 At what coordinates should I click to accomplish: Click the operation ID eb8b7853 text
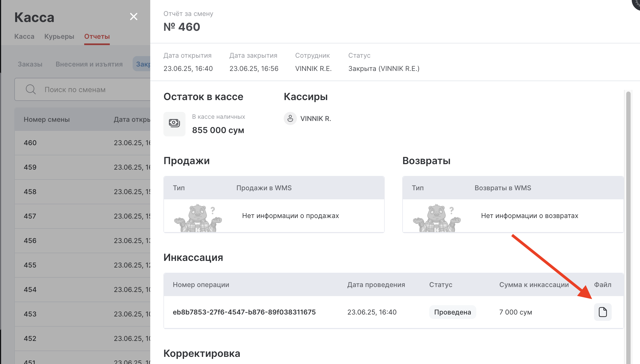(244, 312)
